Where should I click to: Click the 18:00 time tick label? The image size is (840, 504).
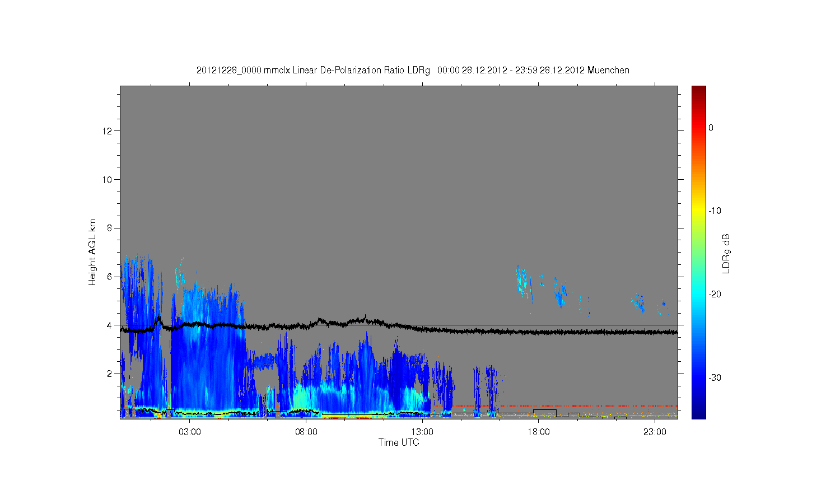pyautogui.click(x=539, y=432)
